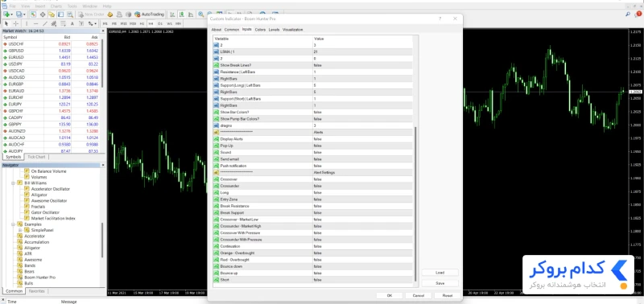Click the Profiles toolbar icon
Screen dimensions: 644x304
[19, 14]
